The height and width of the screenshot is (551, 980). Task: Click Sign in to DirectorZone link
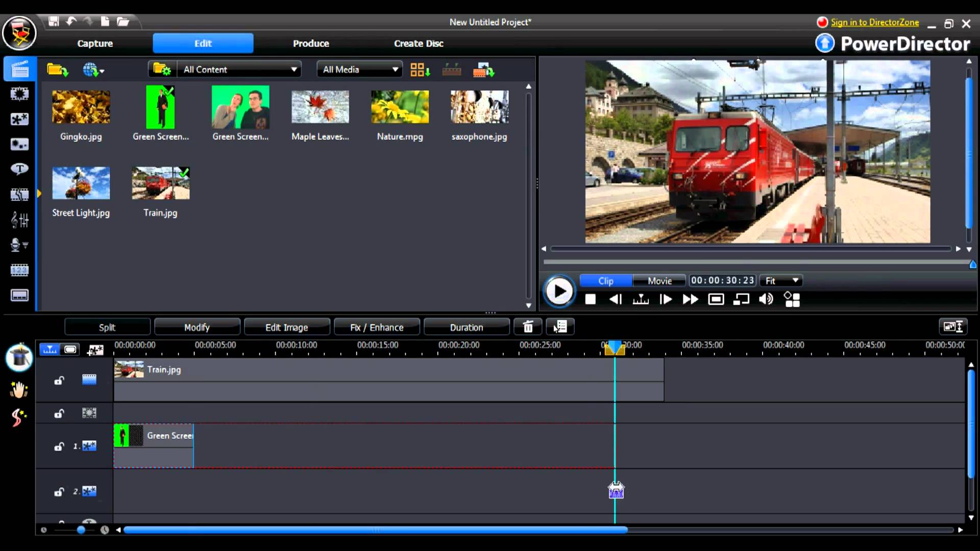[874, 22]
